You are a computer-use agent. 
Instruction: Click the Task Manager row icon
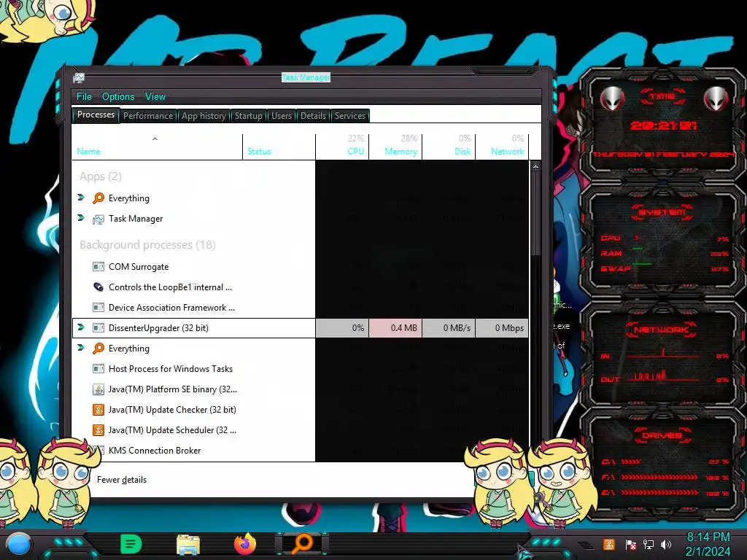(x=98, y=219)
